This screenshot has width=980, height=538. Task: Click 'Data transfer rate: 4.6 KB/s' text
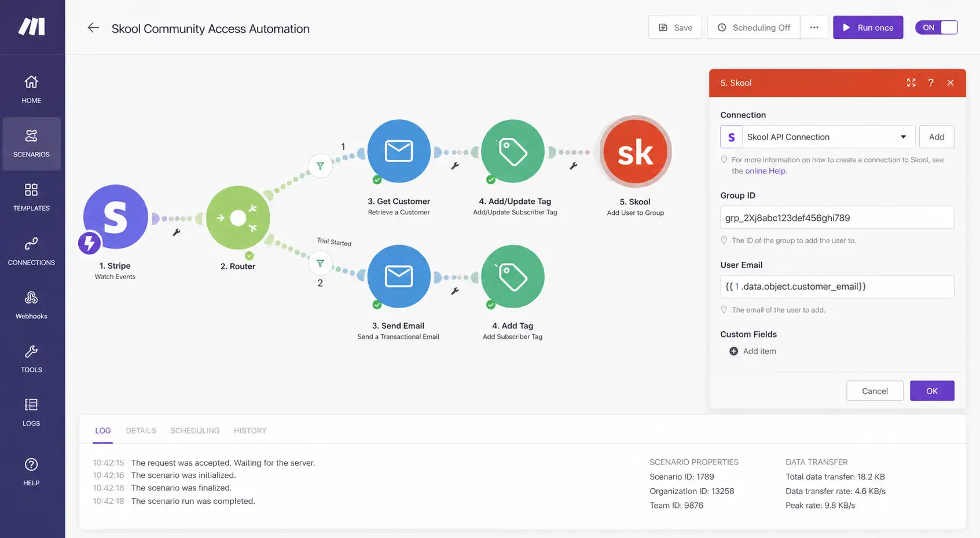[x=835, y=491]
